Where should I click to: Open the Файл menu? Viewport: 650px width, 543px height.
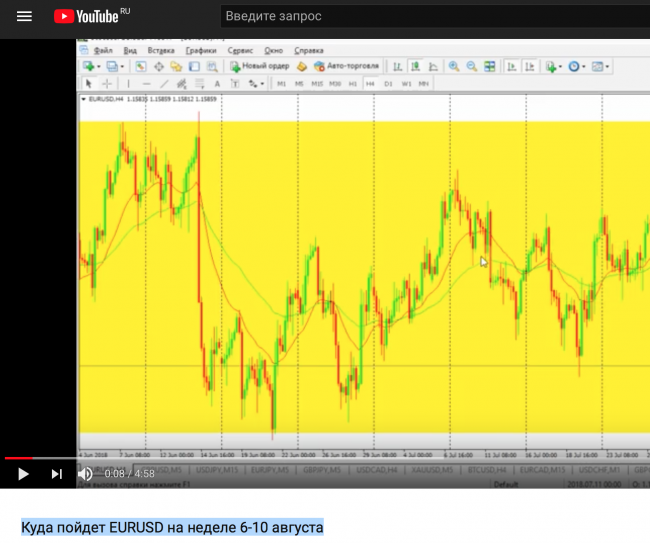(101, 50)
